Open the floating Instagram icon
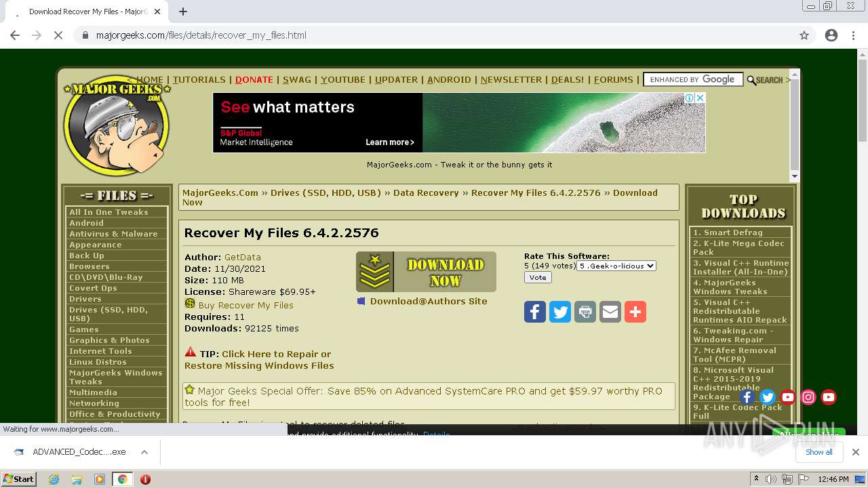Screen dimensions: 868x488 point(808,397)
